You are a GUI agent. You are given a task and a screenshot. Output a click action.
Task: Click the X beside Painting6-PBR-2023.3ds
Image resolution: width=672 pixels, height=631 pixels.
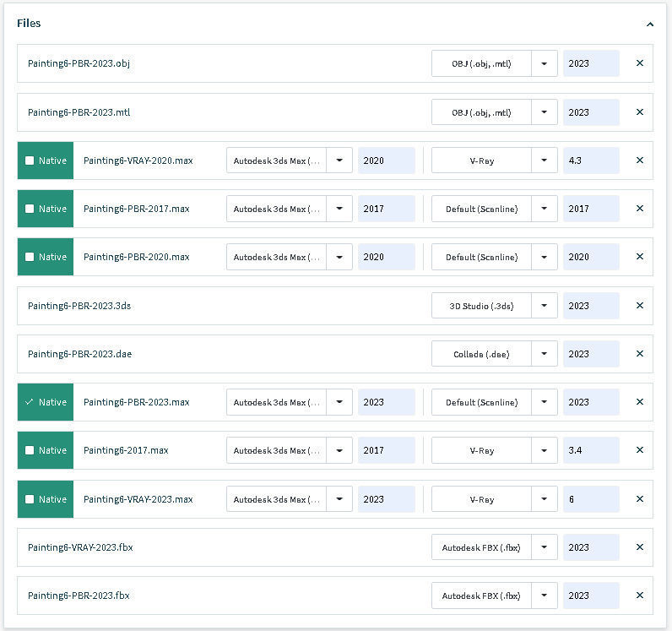(639, 306)
